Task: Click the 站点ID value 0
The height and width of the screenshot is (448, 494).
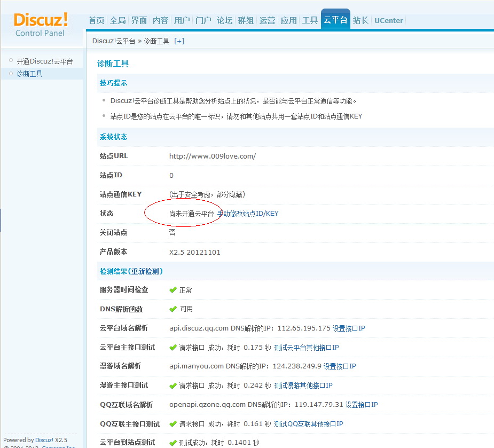Action: coord(171,176)
